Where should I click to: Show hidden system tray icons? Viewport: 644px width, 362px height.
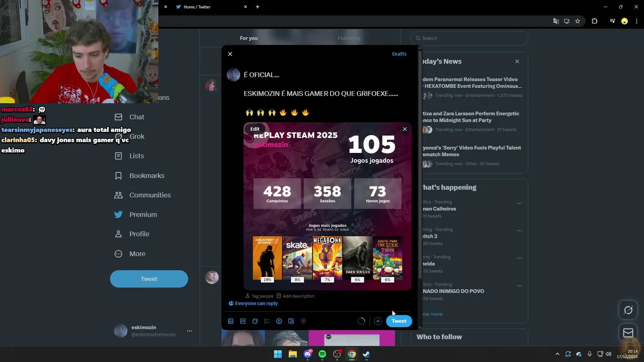(x=557, y=354)
